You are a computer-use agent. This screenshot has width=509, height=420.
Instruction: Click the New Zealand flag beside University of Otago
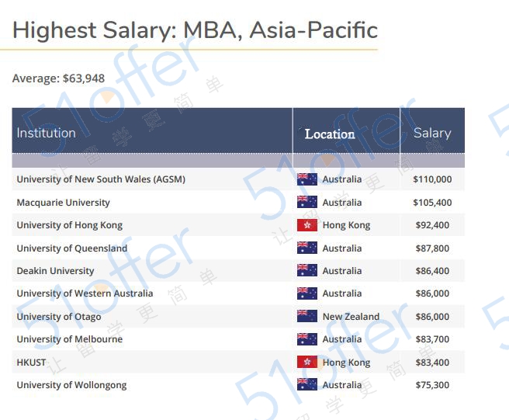(x=307, y=317)
